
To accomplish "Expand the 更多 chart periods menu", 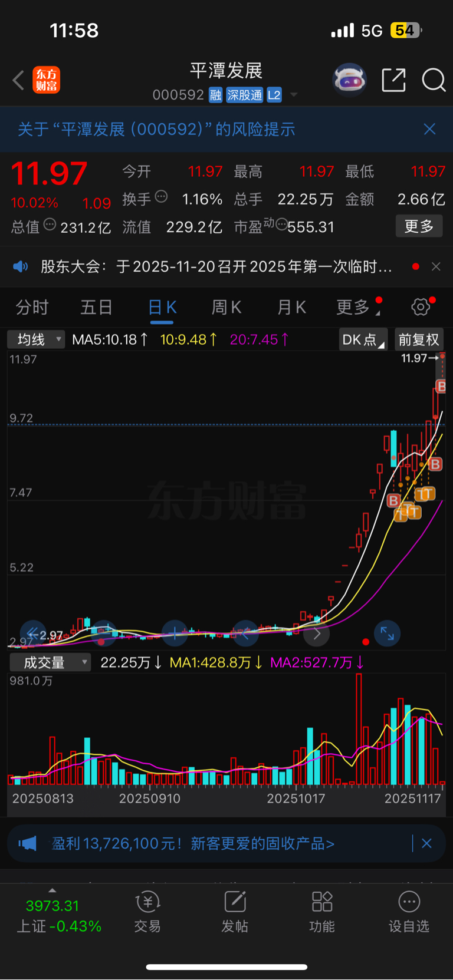I will pyautogui.click(x=357, y=307).
